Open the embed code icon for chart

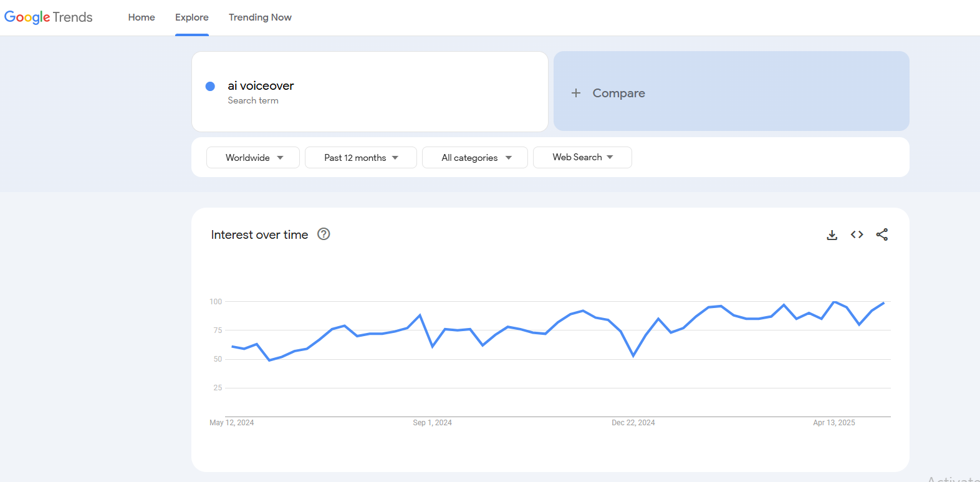[x=857, y=234]
